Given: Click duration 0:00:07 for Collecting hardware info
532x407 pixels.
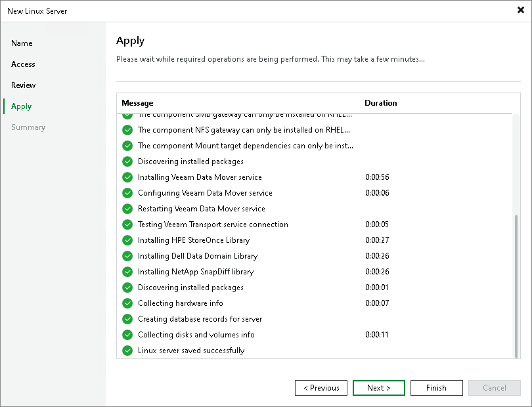Looking at the screenshot, I should [x=377, y=303].
